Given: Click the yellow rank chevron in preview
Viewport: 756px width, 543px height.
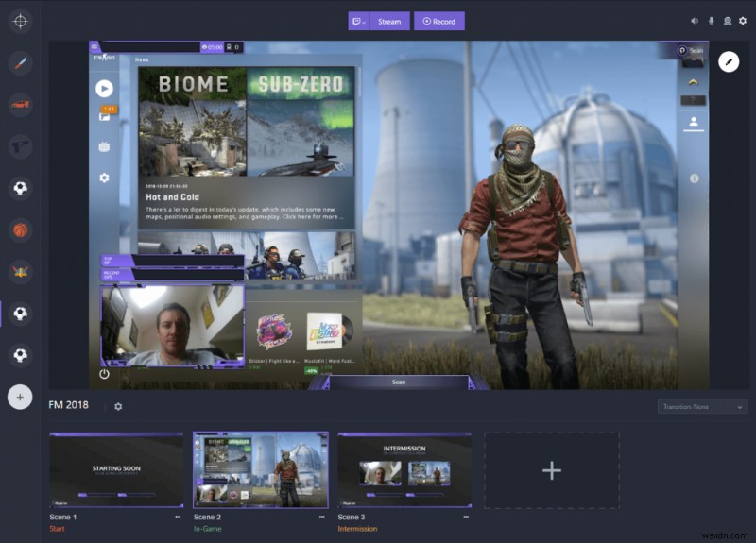Looking at the screenshot, I should (x=694, y=82).
